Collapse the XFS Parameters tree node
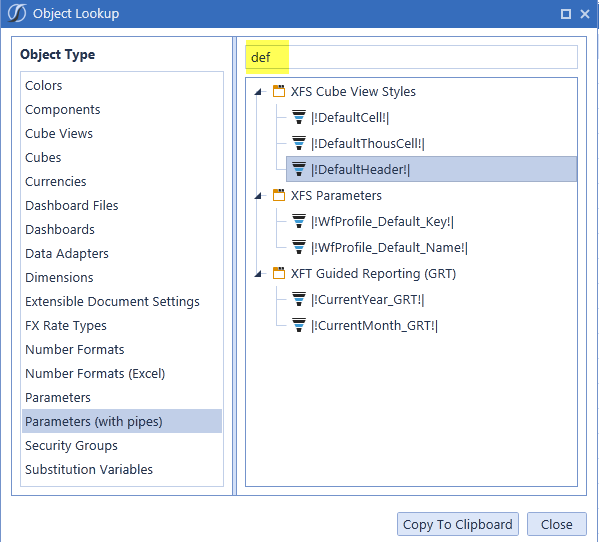Viewport: 599px width, 542px height. point(259,196)
